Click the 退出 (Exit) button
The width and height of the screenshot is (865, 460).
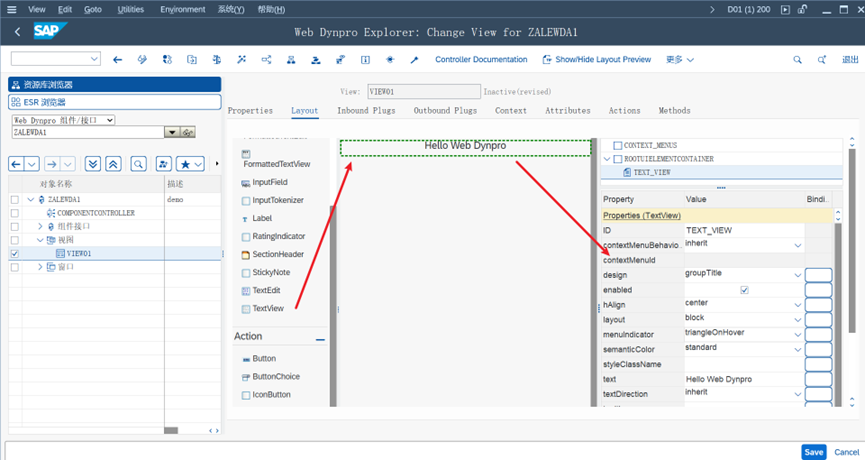850,60
